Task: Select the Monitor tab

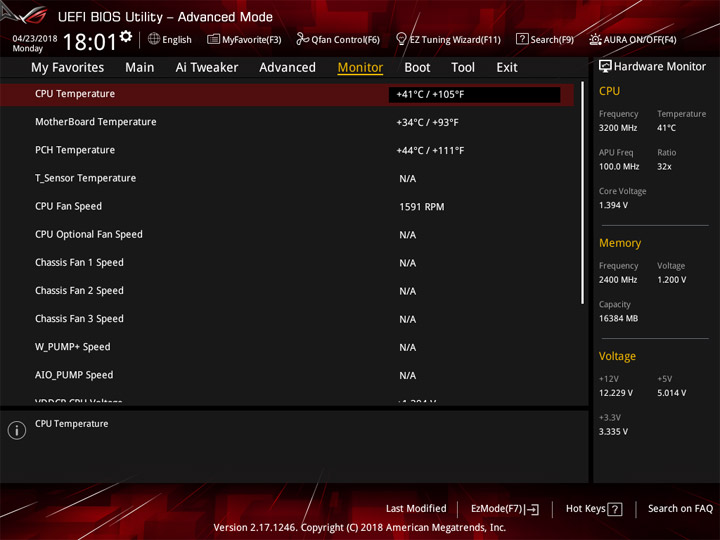Action: coord(360,68)
